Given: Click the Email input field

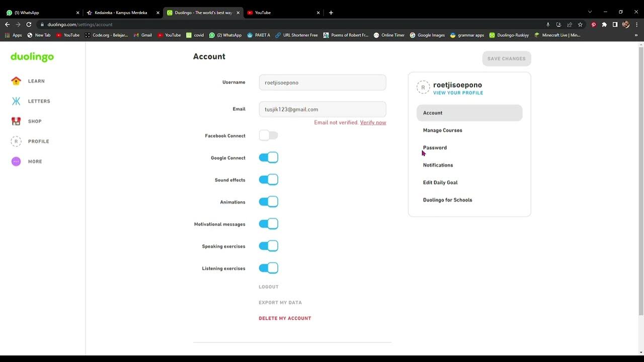Looking at the screenshot, I should 323,109.
